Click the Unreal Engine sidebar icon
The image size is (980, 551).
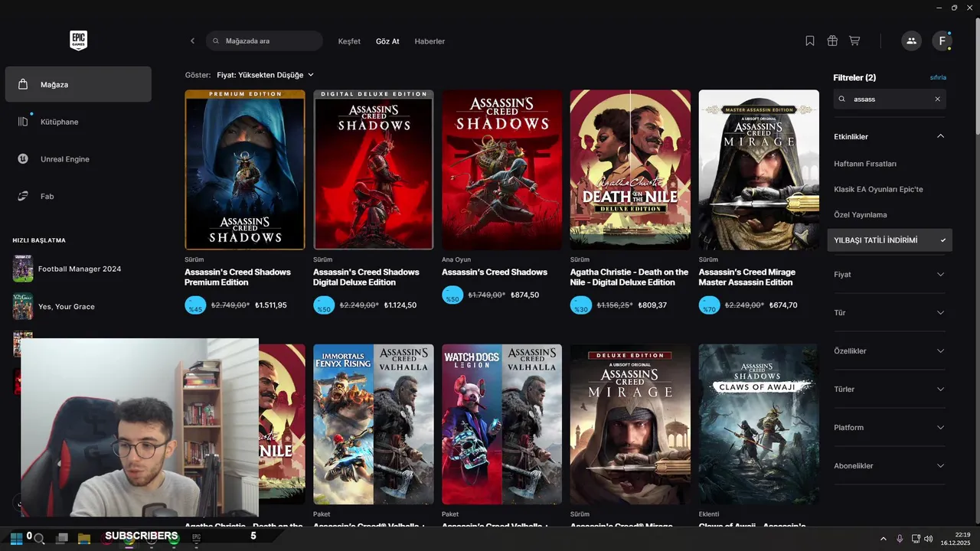(23, 159)
